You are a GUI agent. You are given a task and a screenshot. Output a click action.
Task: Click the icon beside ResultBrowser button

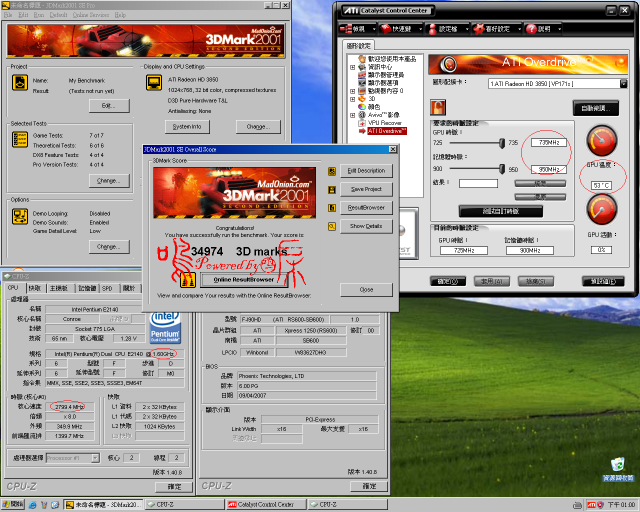(332, 208)
